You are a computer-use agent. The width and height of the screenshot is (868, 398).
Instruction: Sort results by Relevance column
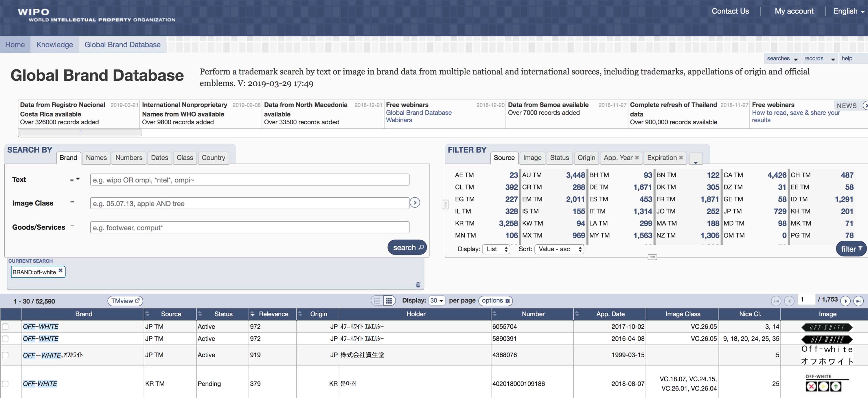[x=252, y=314]
